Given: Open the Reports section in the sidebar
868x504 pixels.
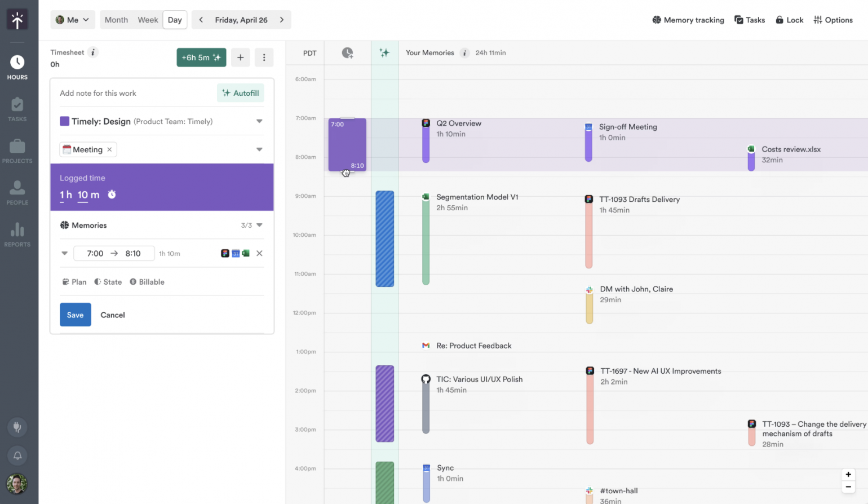Looking at the screenshot, I should (17, 233).
